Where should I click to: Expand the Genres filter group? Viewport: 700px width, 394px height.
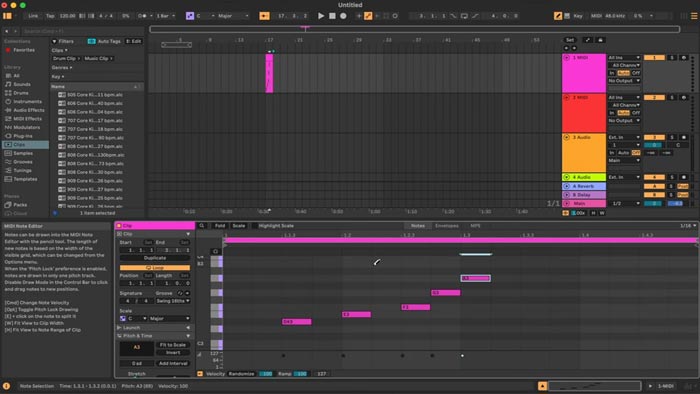pyautogui.click(x=62, y=67)
